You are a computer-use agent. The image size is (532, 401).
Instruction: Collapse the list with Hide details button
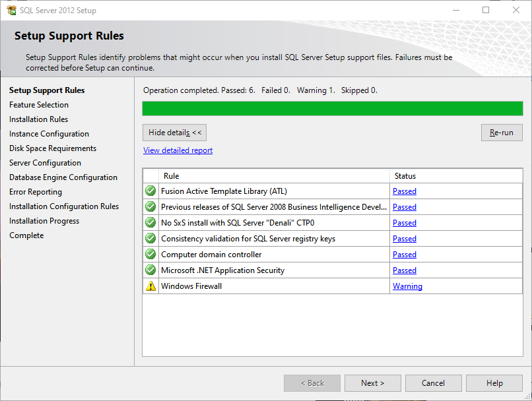click(175, 133)
